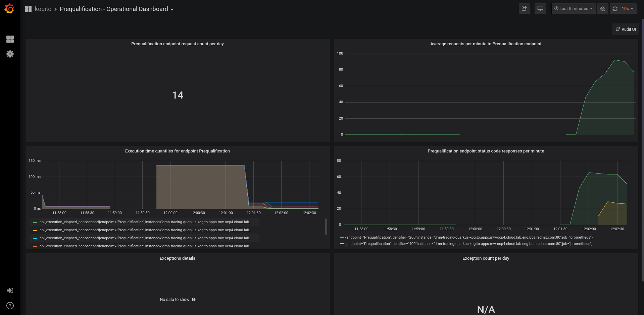Image resolution: width=644 pixels, height=315 pixels.
Task: Click the zoom out time range magnifier
Action: pyautogui.click(x=602, y=9)
